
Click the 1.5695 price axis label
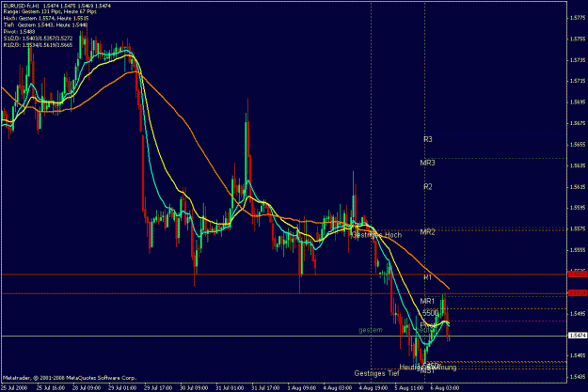pos(578,102)
